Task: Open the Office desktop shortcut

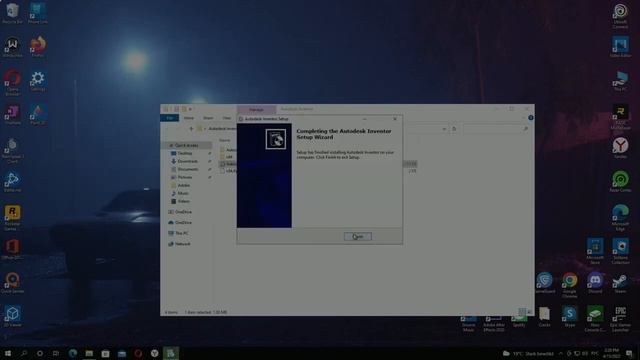Action: click(12, 249)
